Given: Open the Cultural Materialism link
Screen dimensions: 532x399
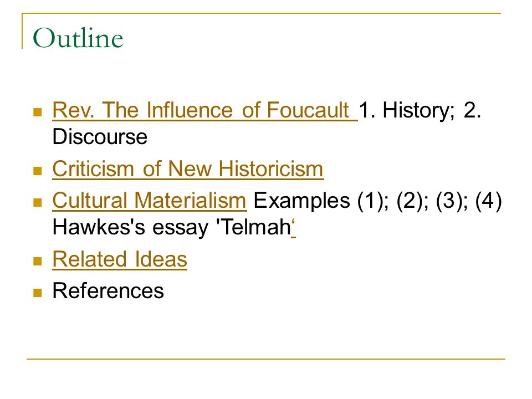Looking at the screenshot, I should (x=149, y=200).
